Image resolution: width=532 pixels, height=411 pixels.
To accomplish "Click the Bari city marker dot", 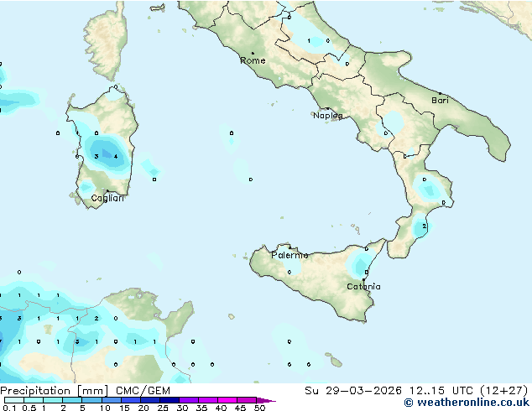I will tap(440, 93).
